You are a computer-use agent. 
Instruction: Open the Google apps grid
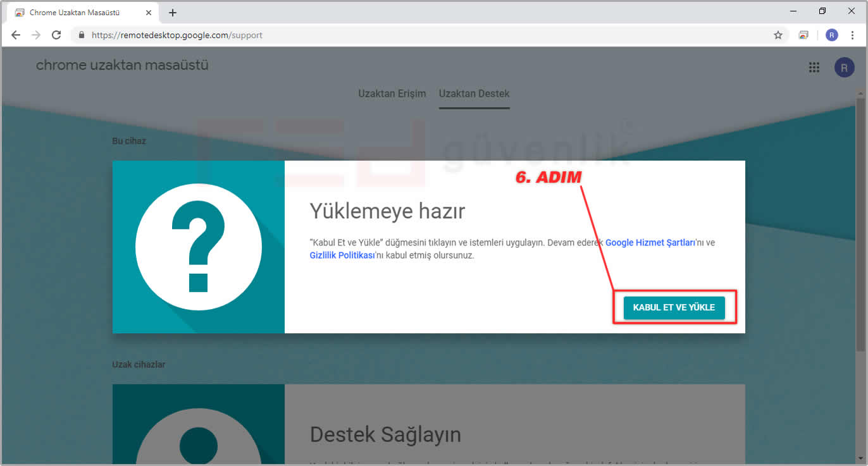[x=814, y=68]
